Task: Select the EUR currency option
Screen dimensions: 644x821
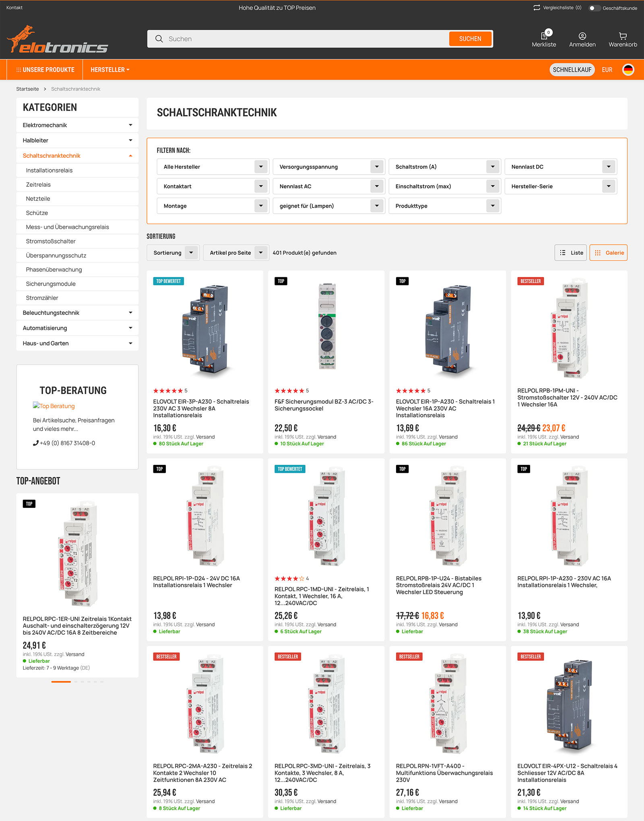Action: pos(607,70)
